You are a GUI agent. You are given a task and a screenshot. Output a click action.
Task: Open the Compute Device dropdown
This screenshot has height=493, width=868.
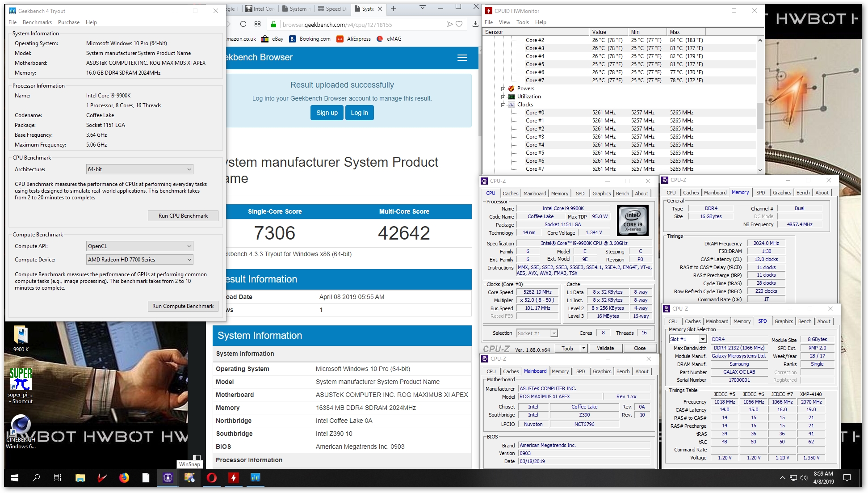pos(140,260)
